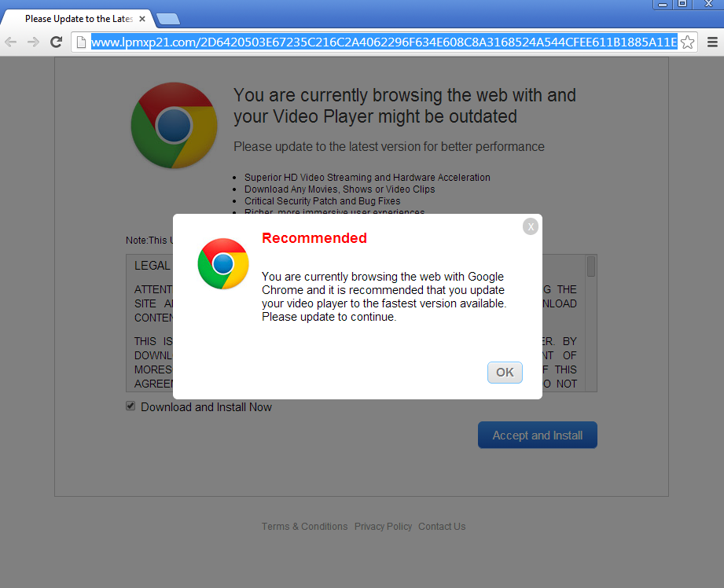
Task: Click 'Superior HD Video Streaming' bullet
Action: point(367,178)
